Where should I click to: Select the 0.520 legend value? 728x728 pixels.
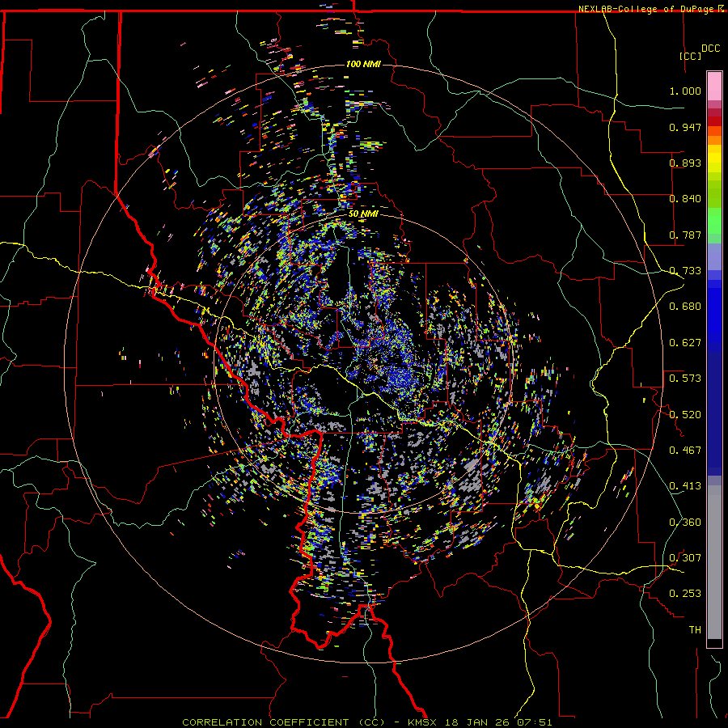[x=685, y=415]
